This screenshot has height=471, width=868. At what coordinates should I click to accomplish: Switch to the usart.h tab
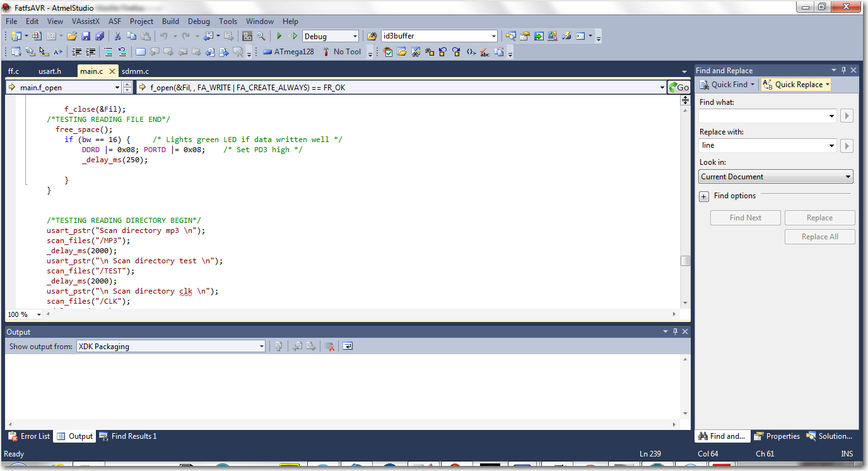point(50,71)
